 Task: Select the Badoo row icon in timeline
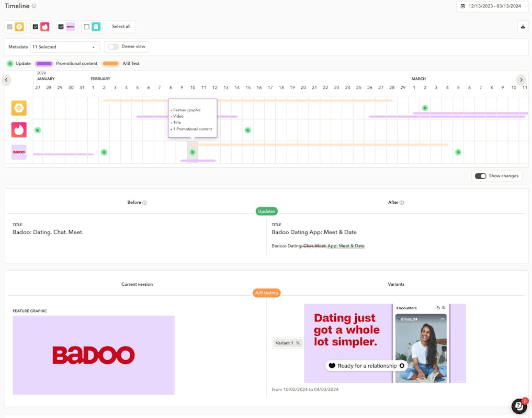pos(19,152)
